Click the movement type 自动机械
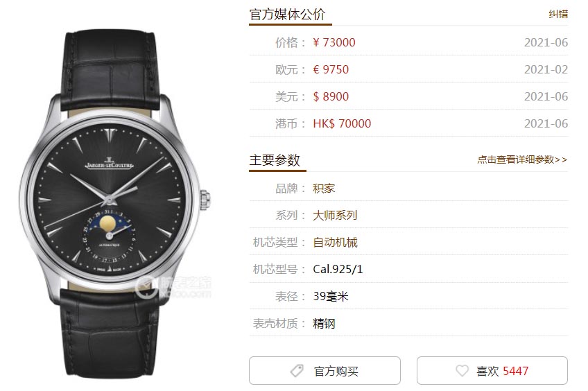 (x=335, y=242)
